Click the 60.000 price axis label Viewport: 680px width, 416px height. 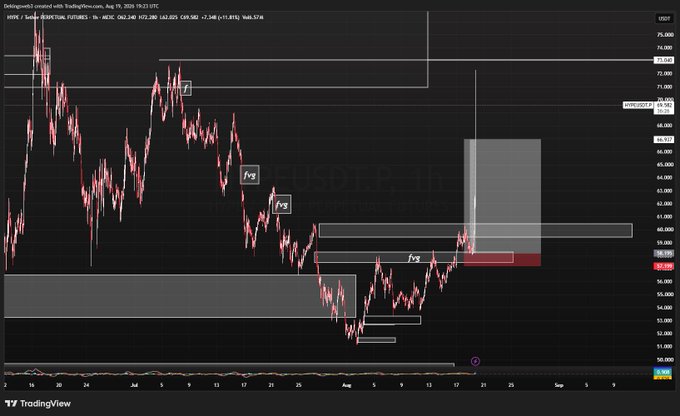click(665, 229)
